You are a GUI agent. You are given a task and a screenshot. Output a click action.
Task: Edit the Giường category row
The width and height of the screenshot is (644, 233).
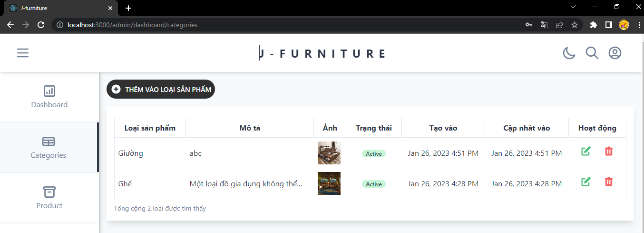[x=586, y=151]
